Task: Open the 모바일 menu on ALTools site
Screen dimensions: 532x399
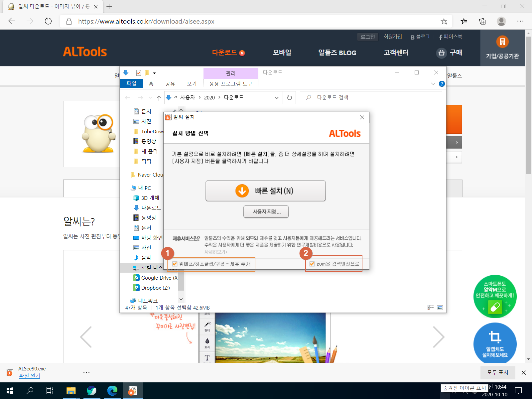Action: [282, 53]
